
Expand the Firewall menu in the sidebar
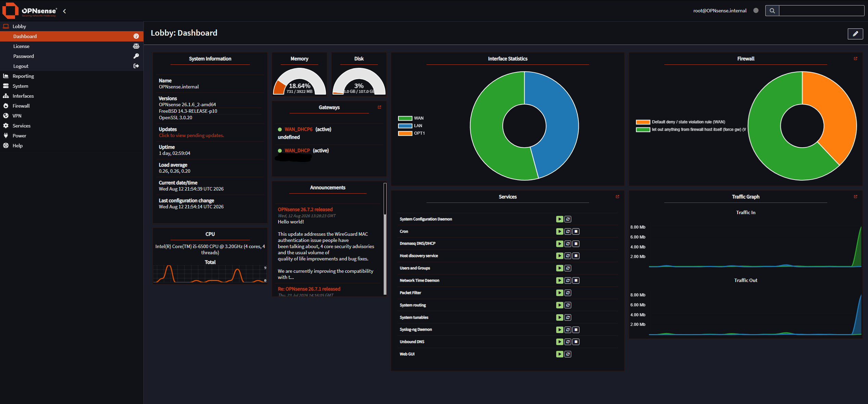tap(72, 106)
